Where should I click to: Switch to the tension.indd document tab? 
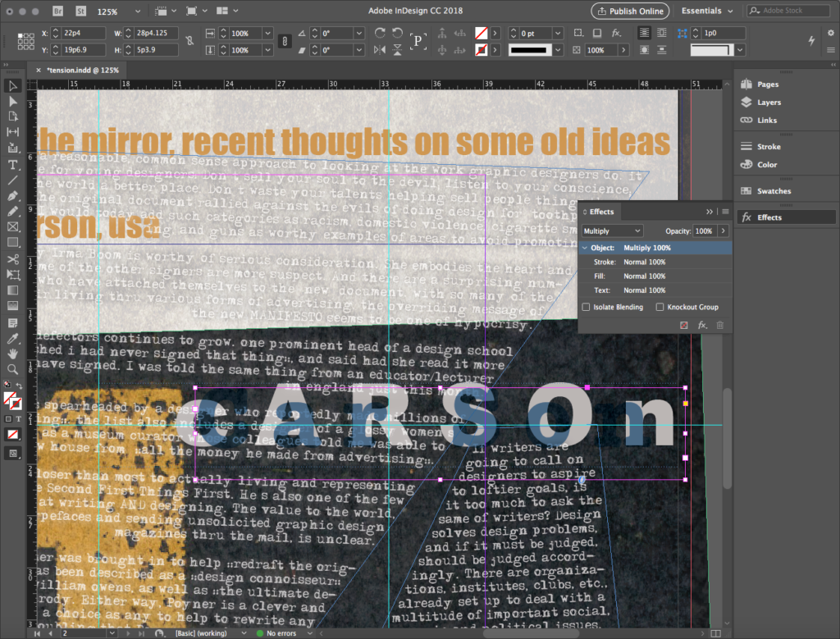(x=82, y=71)
